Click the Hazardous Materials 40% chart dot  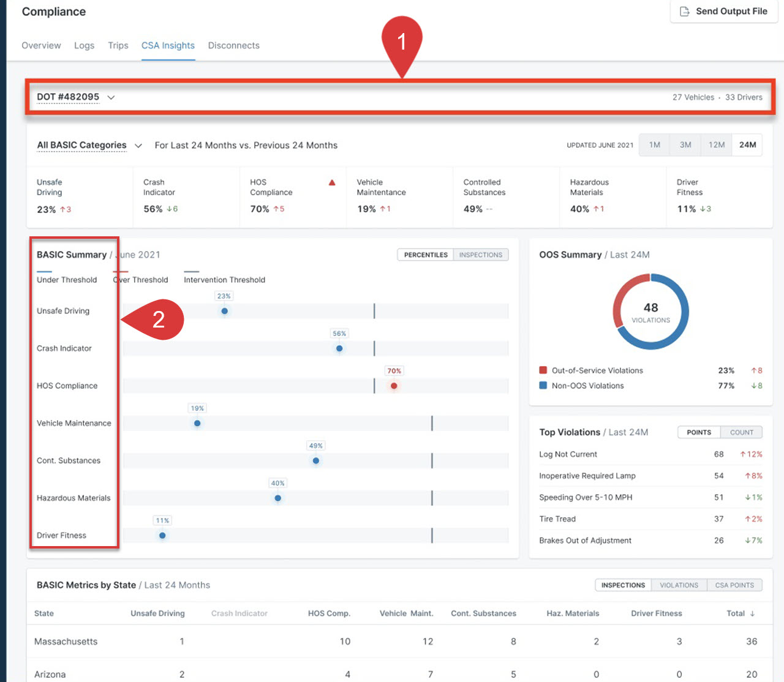278,498
